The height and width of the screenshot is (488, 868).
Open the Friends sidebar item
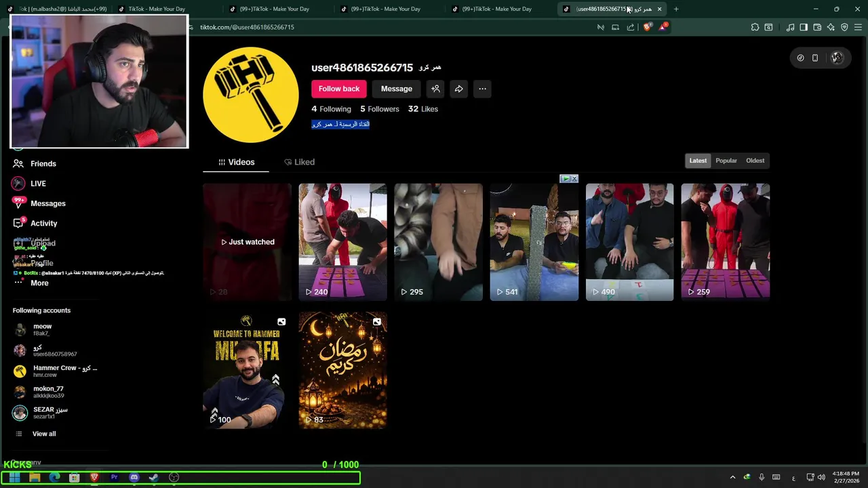(x=34, y=163)
